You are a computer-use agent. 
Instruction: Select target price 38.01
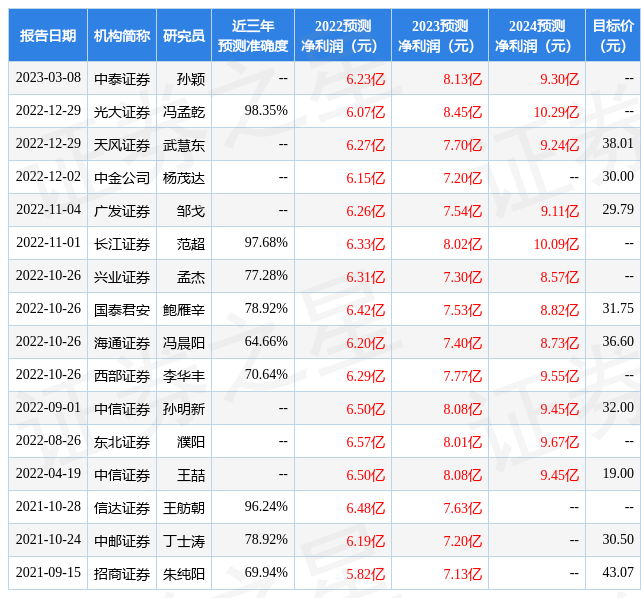coord(618,143)
